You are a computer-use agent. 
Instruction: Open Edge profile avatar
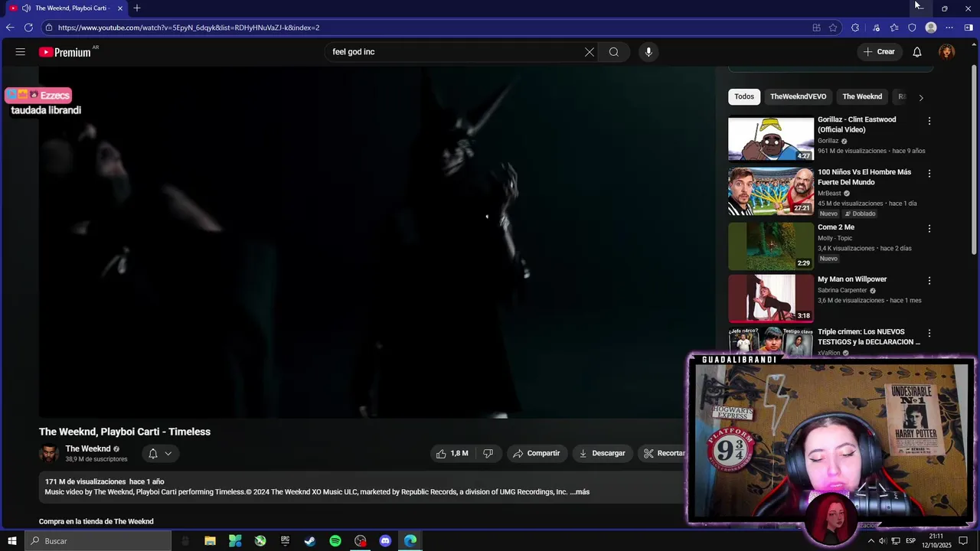[x=931, y=28]
